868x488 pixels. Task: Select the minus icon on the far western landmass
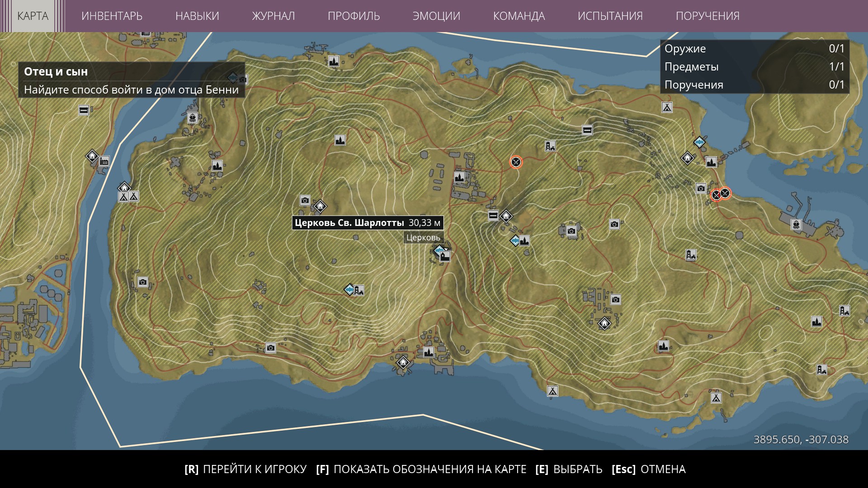coord(84,110)
